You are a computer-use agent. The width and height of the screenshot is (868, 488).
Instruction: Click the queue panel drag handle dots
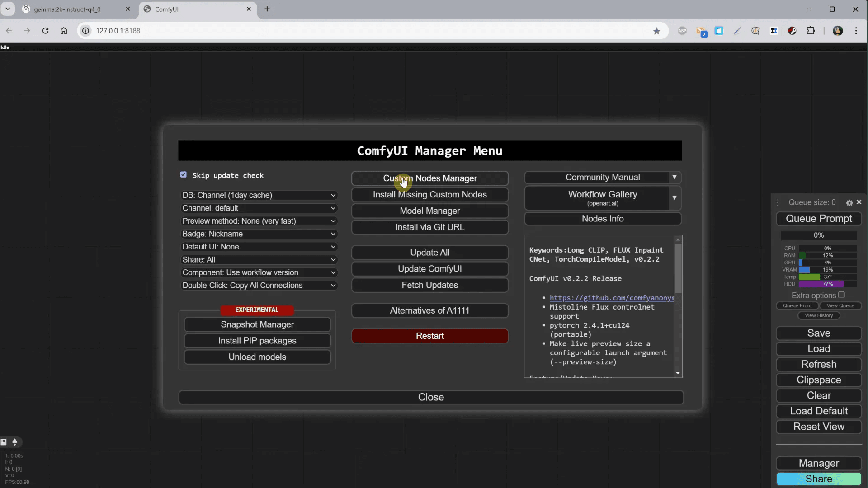(778, 202)
